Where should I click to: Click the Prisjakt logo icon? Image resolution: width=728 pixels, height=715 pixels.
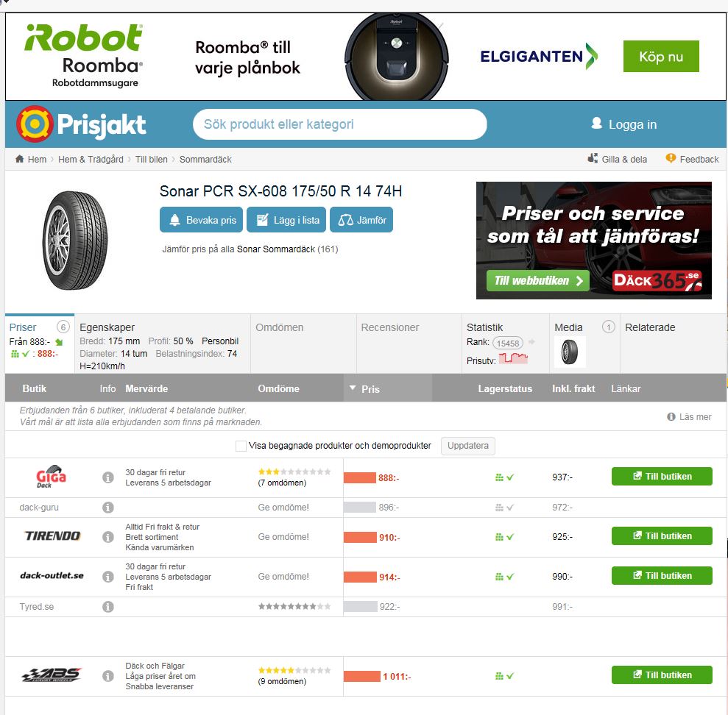tap(35, 124)
